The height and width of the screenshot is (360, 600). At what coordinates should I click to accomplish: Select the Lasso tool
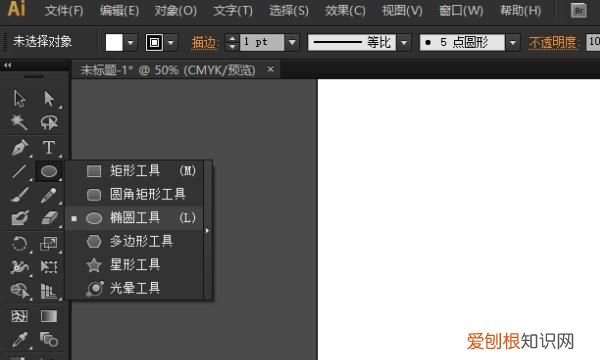coord(49,122)
